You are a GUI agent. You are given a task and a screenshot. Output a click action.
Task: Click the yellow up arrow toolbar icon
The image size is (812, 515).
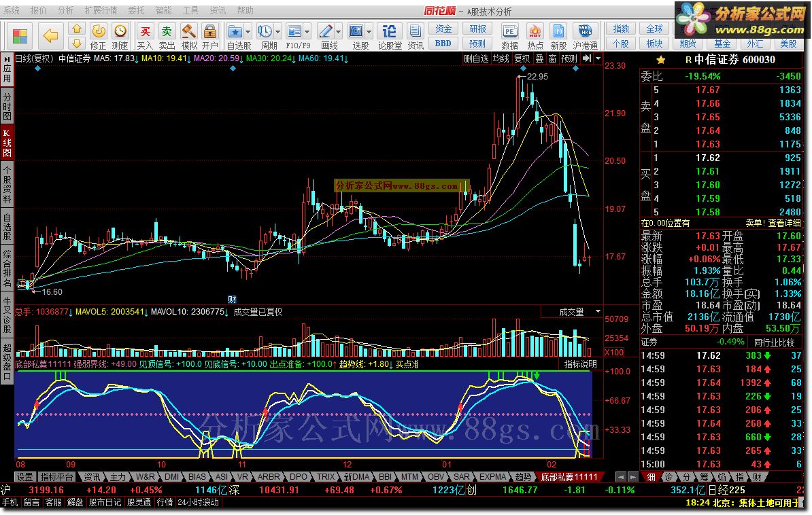(x=77, y=29)
